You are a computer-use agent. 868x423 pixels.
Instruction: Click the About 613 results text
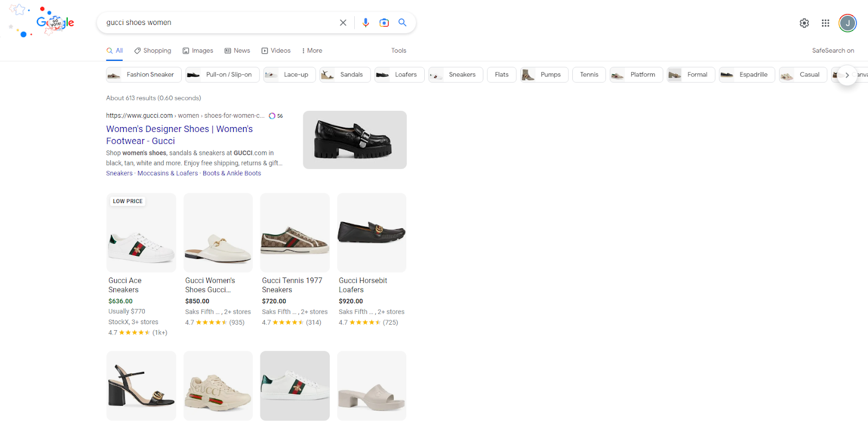pyautogui.click(x=154, y=98)
